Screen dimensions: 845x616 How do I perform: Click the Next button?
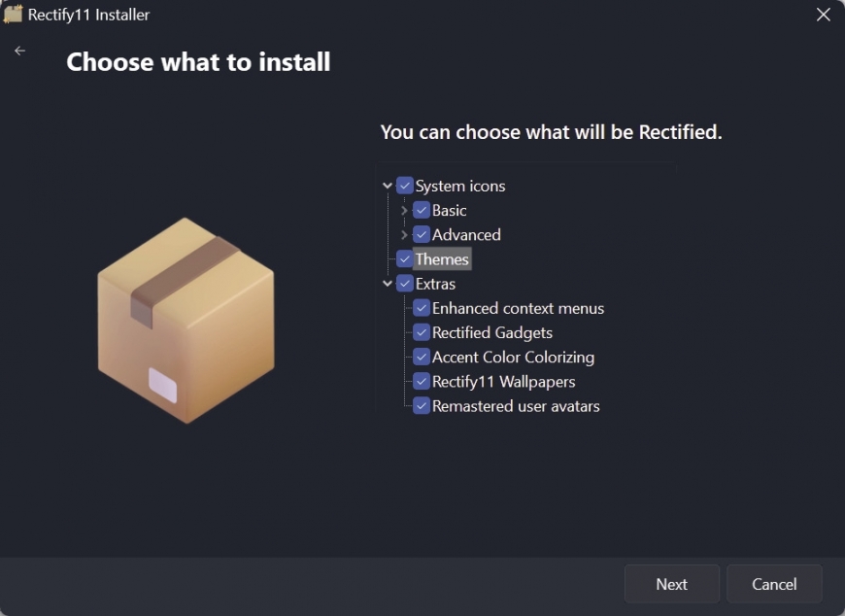click(671, 584)
